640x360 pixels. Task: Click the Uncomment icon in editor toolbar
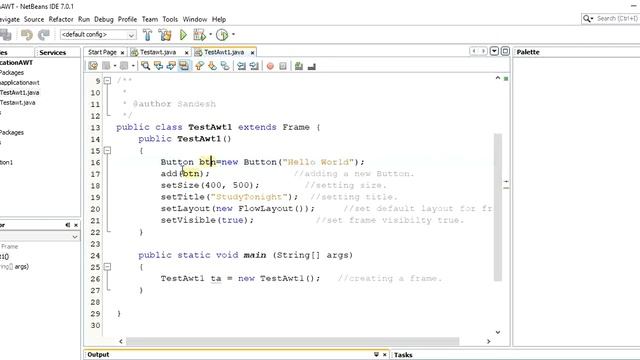(311, 66)
